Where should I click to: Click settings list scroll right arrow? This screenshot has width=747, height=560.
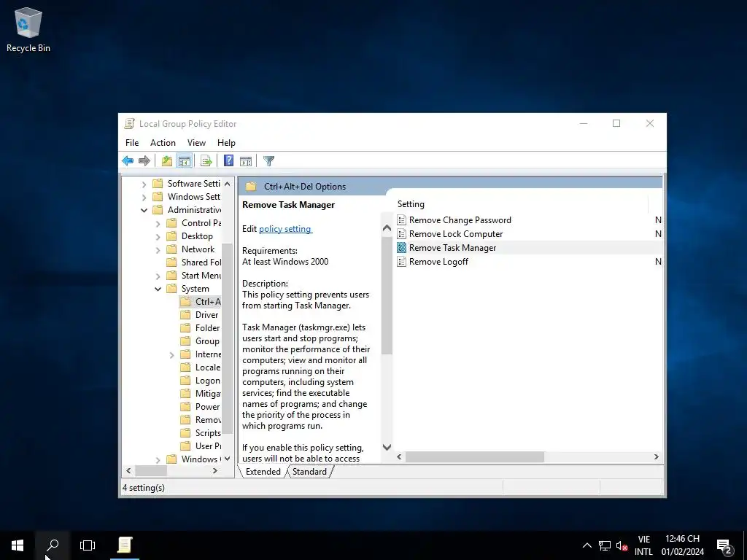tap(656, 456)
